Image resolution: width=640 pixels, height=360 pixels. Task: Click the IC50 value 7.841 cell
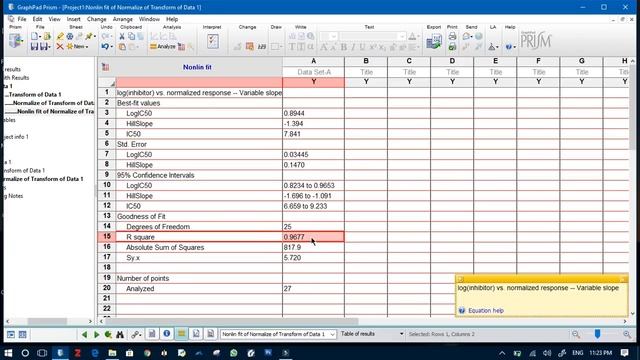point(313,134)
